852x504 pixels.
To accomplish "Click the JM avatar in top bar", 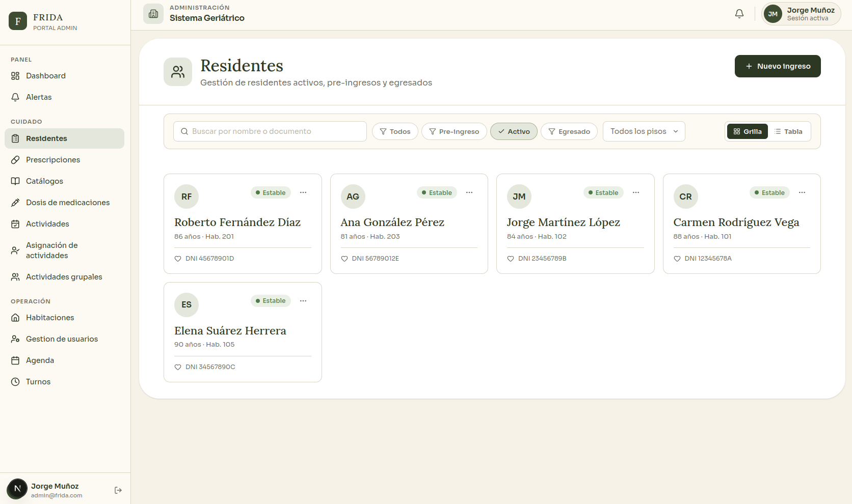I will coord(773,14).
